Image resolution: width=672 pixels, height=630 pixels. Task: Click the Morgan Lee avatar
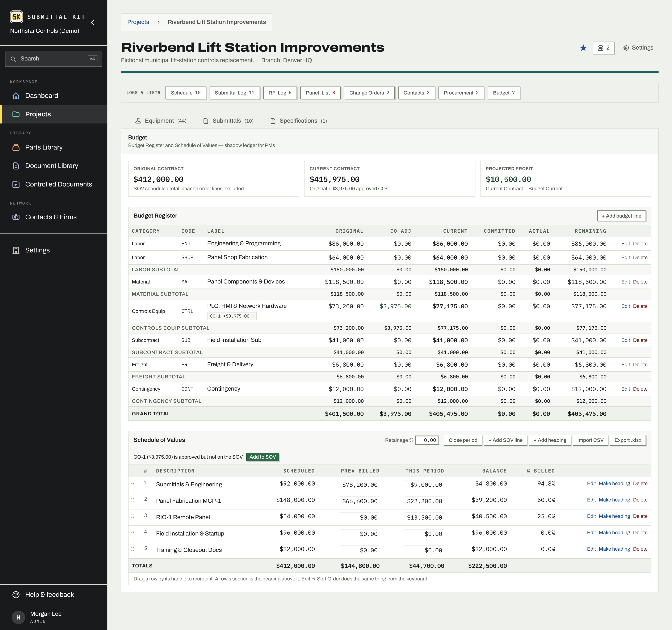pyautogui.click(x=18, y=617)
